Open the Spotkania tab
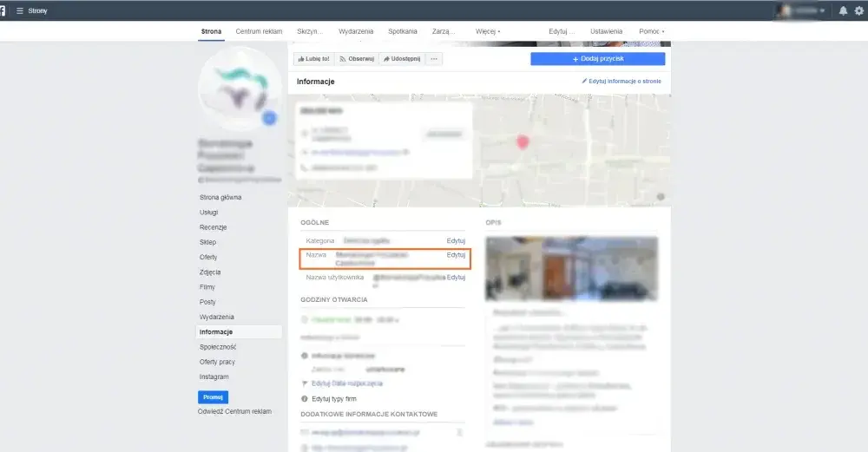This screenshot has height=452, width=868. (403, 31)
